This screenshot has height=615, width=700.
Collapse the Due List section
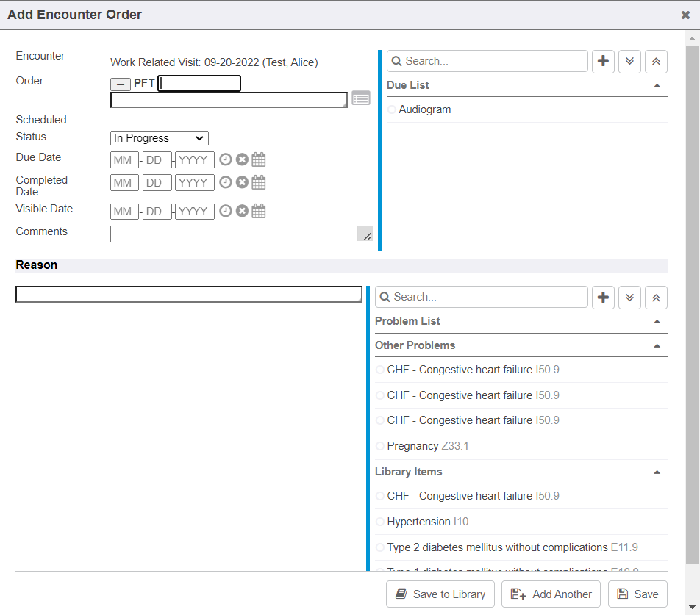(x=657, y=86)
